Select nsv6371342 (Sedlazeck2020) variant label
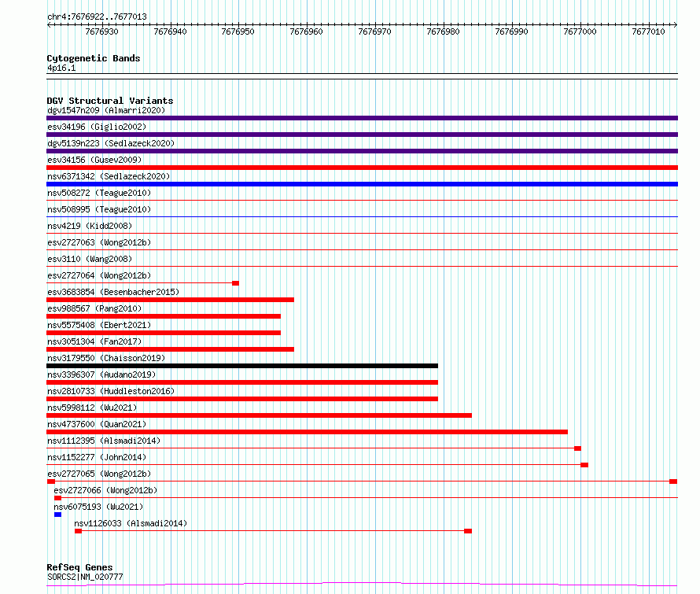The image size is (700, 594). pos(109,176)
